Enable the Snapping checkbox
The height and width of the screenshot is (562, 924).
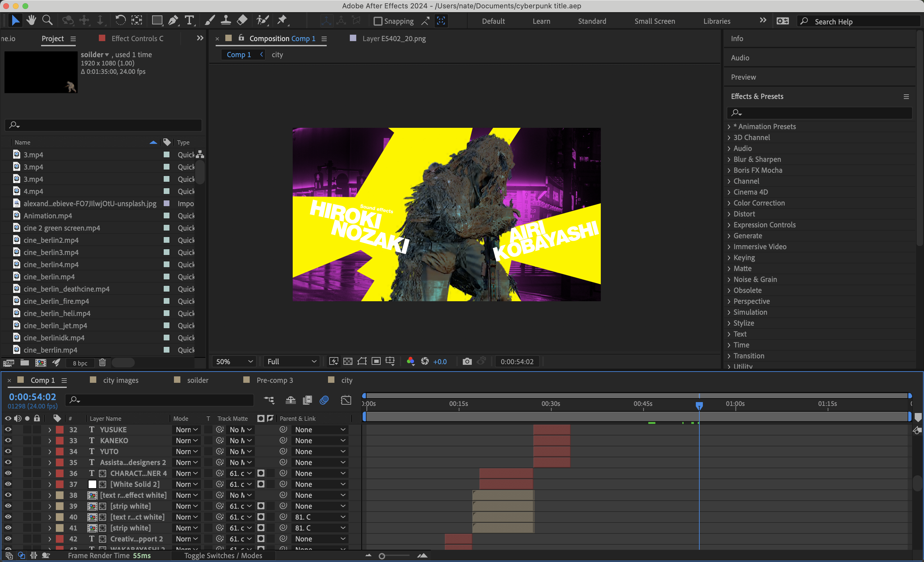(x=378, y=22)
